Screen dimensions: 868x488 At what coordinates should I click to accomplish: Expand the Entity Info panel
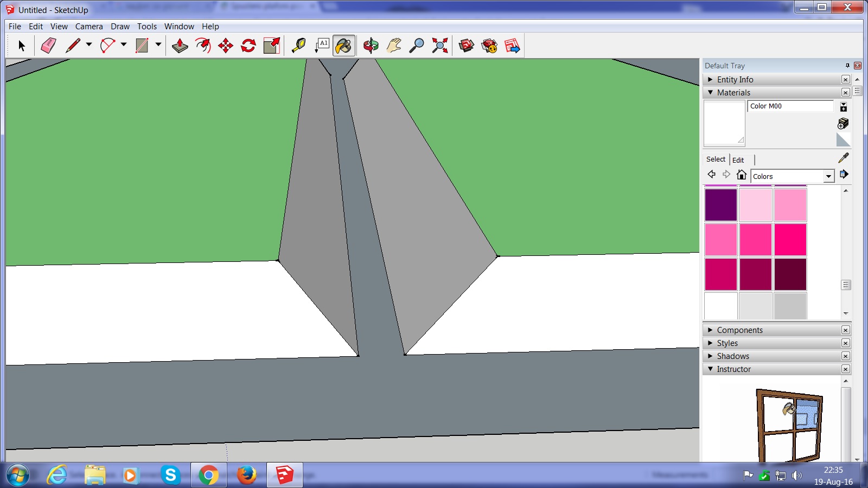(x=711, y=80)
